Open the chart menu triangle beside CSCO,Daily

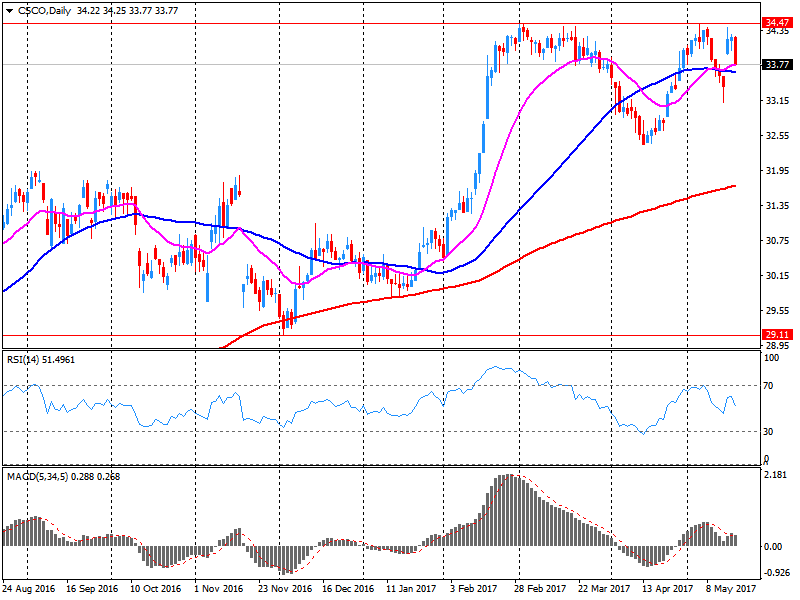pos(9,11)
